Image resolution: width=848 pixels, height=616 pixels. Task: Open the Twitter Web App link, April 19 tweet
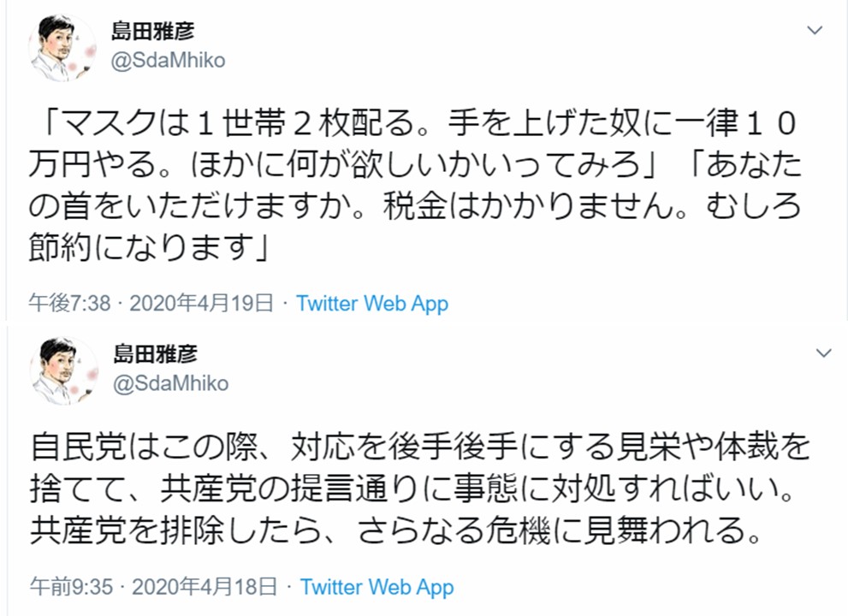(x=372, y=304)
